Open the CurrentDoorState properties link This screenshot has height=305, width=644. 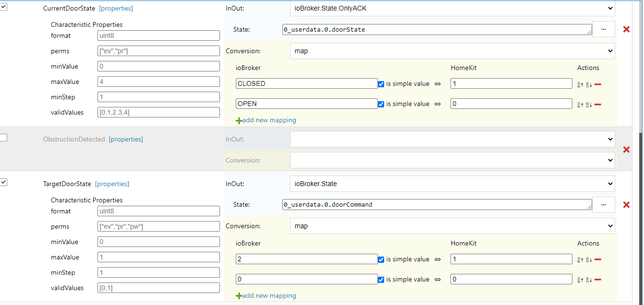[116, 9]
